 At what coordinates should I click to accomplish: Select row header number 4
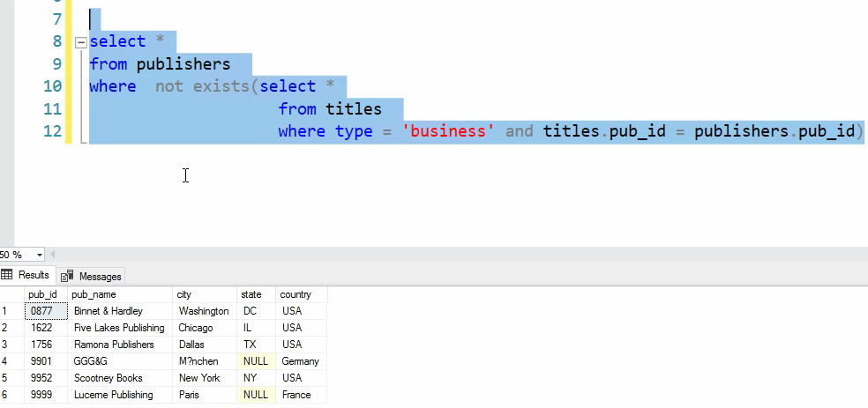[12, 361]
